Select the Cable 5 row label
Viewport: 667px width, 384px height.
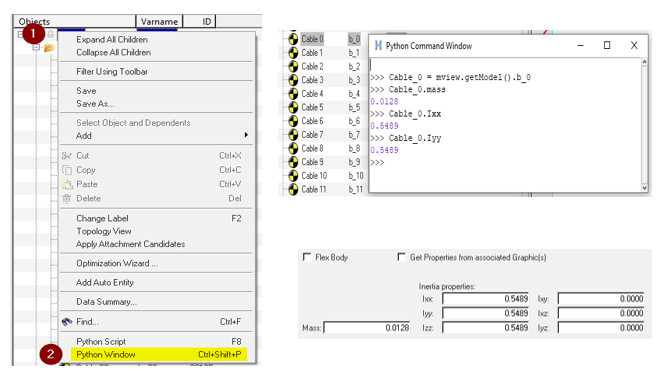click(312, 107)
